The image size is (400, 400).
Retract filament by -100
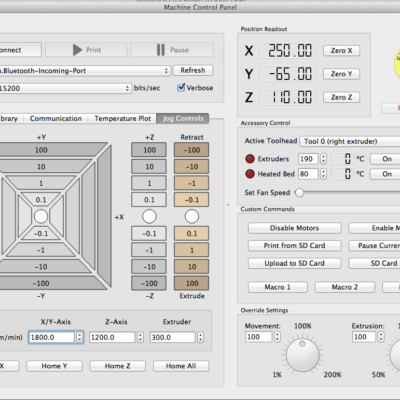pyautogui.click(x=192, y=150)
